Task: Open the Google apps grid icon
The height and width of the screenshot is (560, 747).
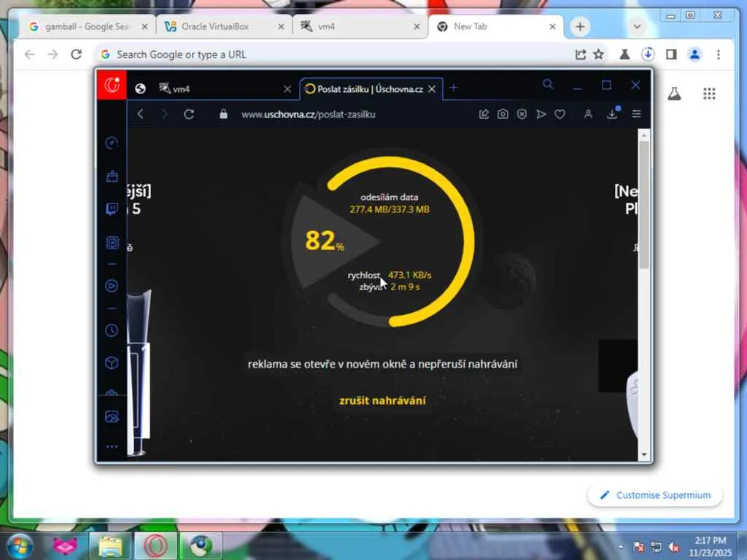Action: point(709,94)
